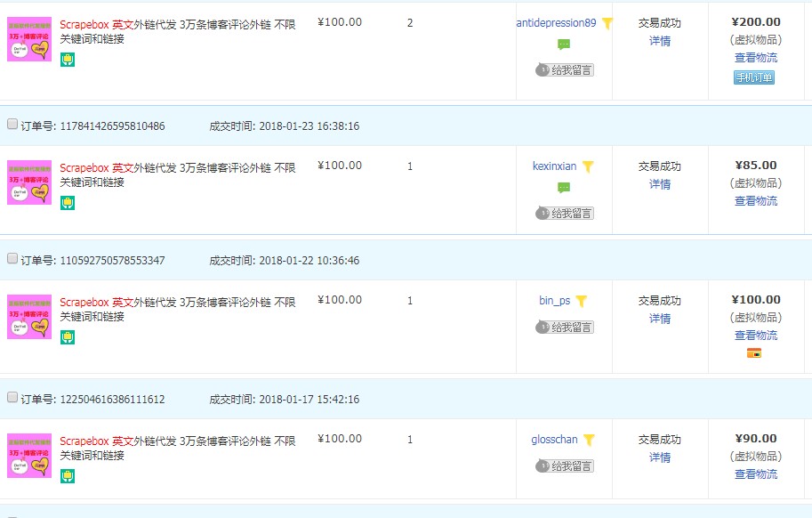Click the Wangwang contact icon under the first Scrapebox listing
Image resolution: width=812 pixels, height=518 pixels.
68,59
